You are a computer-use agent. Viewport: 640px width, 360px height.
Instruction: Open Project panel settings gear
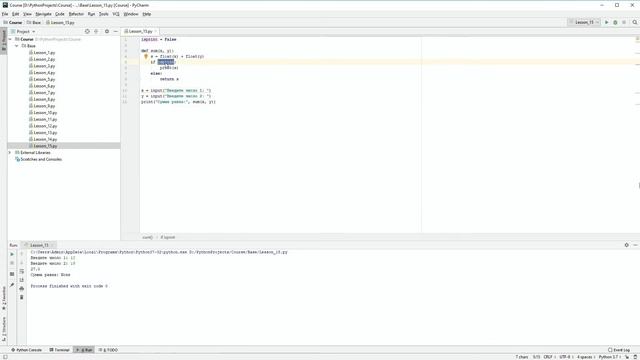107,31
